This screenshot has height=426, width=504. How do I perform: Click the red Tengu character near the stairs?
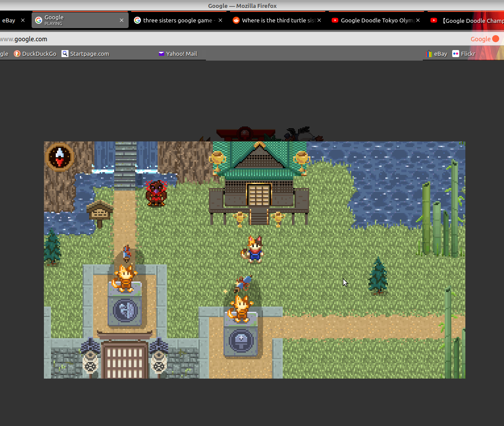tap(156, 193)
